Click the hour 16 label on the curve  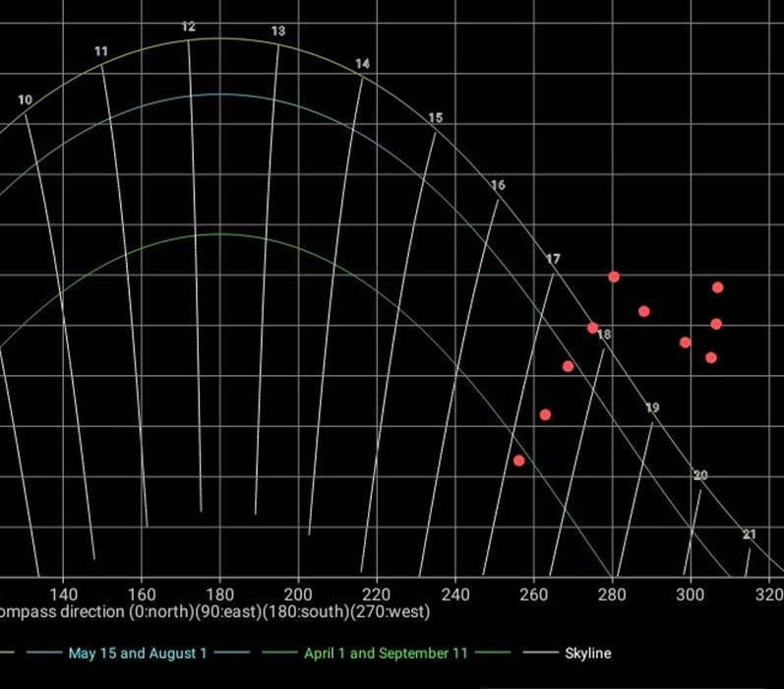coord(498,185)
